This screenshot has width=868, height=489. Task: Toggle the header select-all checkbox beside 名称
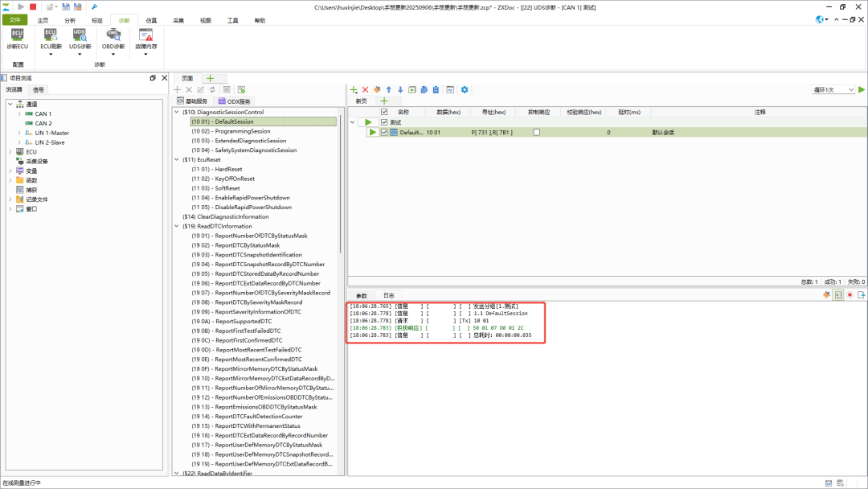tap(383, 112)
